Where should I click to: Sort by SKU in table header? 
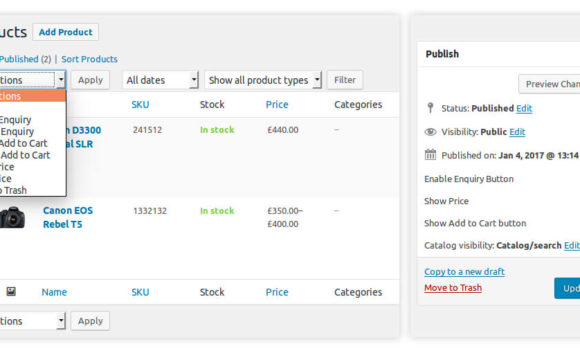pos(140,105)
